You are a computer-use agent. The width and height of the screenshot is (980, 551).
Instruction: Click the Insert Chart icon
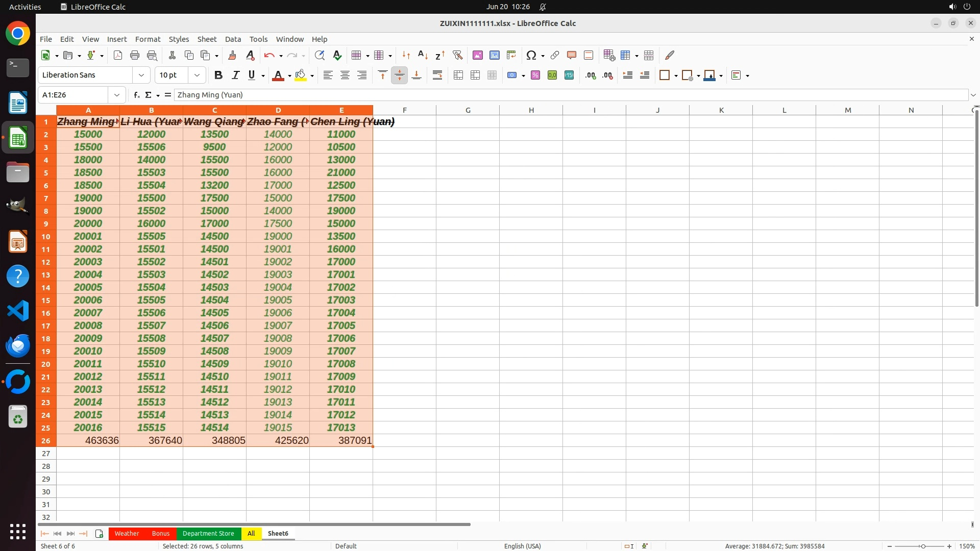coord(494,55)
